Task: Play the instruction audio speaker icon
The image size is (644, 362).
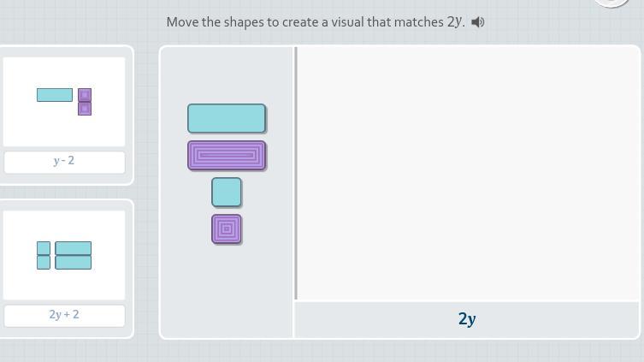Action: [x=478, y=22]
